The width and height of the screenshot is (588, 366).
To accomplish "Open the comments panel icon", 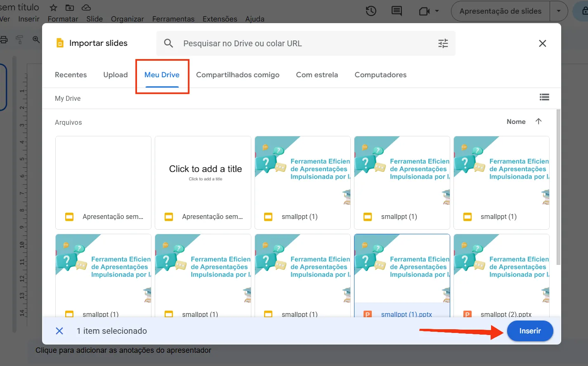I will [396, 11].
